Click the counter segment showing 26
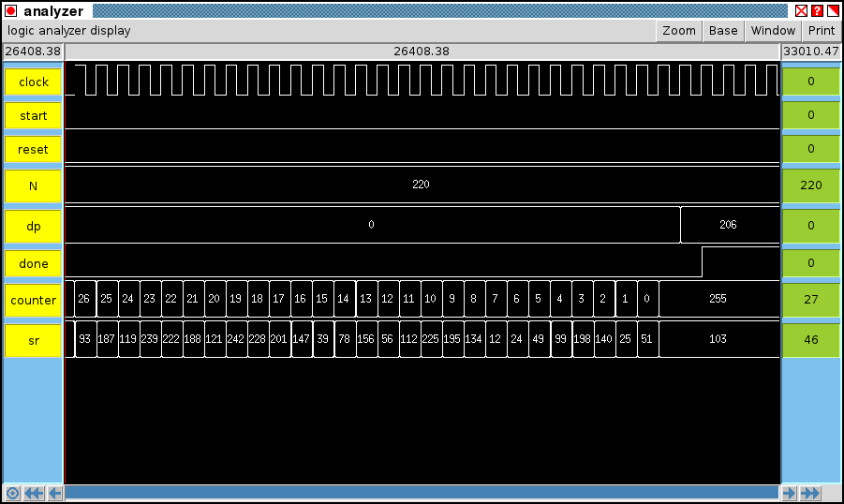Screen dimensions: 844x504 click(84, 299)
